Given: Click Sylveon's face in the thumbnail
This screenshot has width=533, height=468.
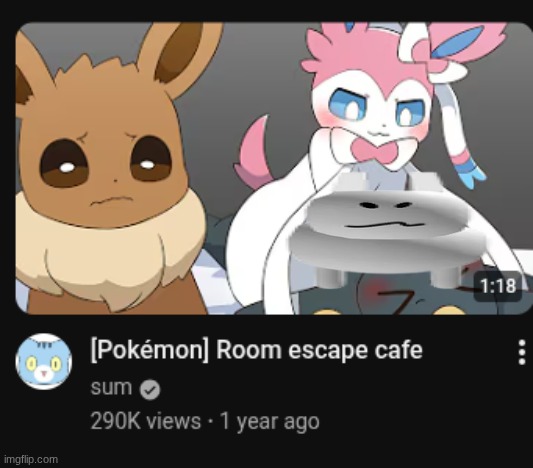Looking at the screenshot, I should [x=374, y=109].
